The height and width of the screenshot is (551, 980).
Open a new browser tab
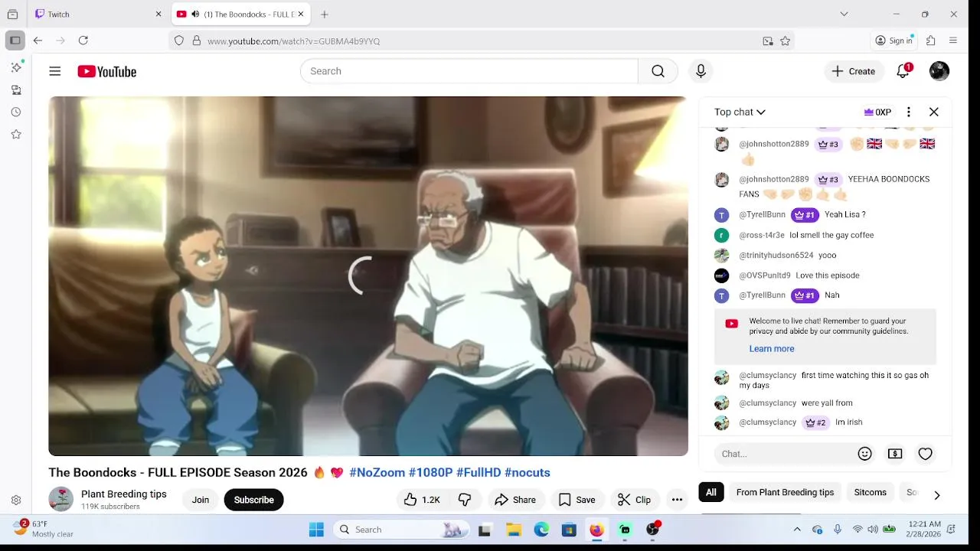pos(325,15)
